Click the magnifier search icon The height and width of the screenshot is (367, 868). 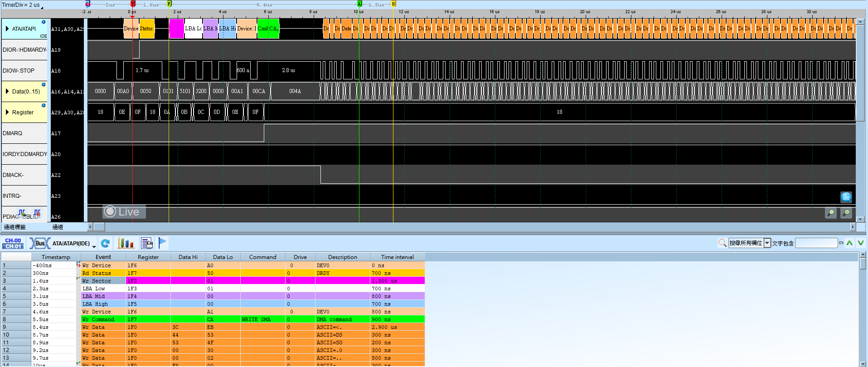tap(722, 243)
